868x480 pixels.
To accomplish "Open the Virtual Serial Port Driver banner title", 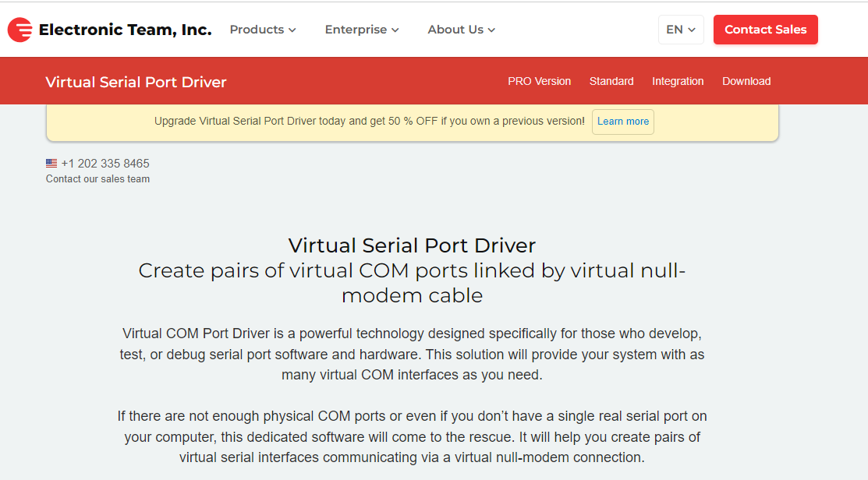I will (136, 82).
